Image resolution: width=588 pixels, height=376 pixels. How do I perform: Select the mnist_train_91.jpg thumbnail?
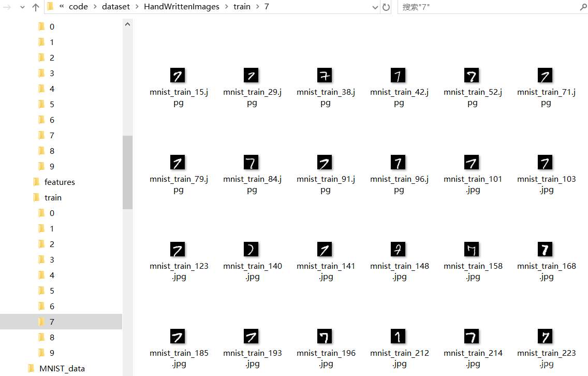[325, 163]
